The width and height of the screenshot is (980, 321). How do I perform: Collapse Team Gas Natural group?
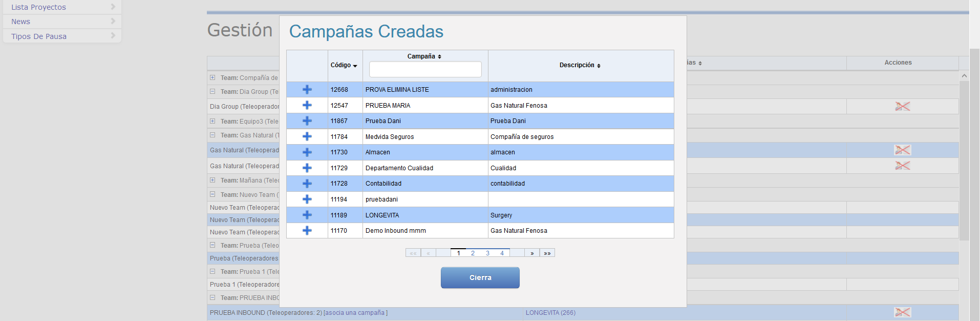pyautogui.click(x=212, y=135)
